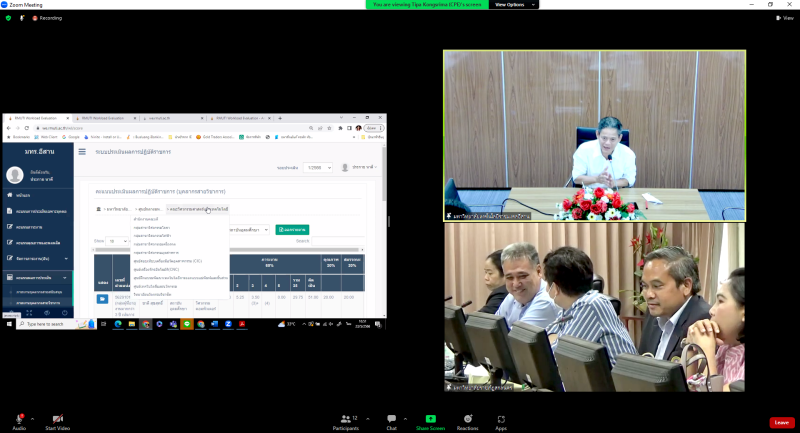800x433 pixels.
Task: Expand video options arrow next to Start Video
Action: click(x=76, y=418)
